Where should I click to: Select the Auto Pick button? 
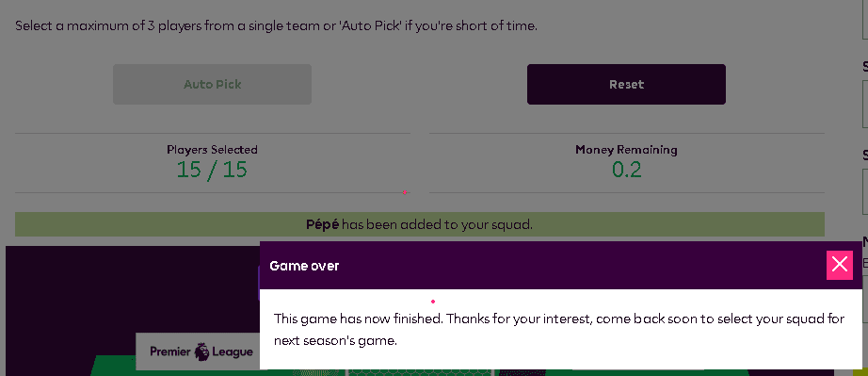point(212,84)
